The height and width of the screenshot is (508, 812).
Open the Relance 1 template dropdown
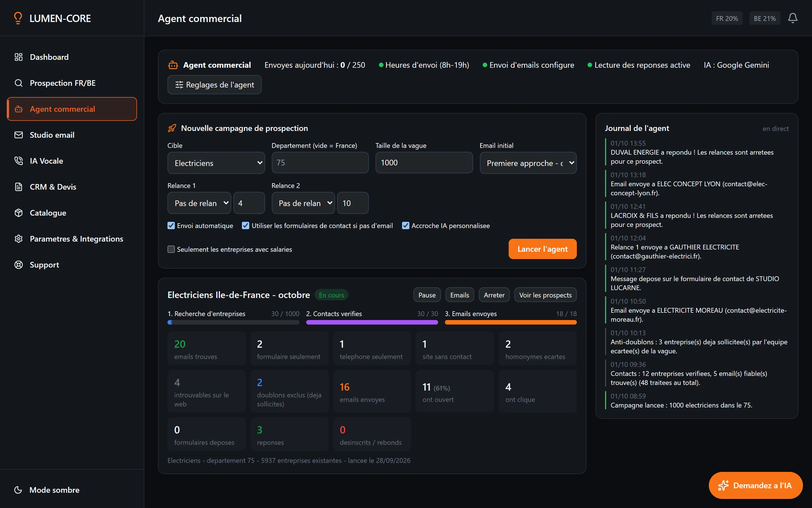click(199, 203)
